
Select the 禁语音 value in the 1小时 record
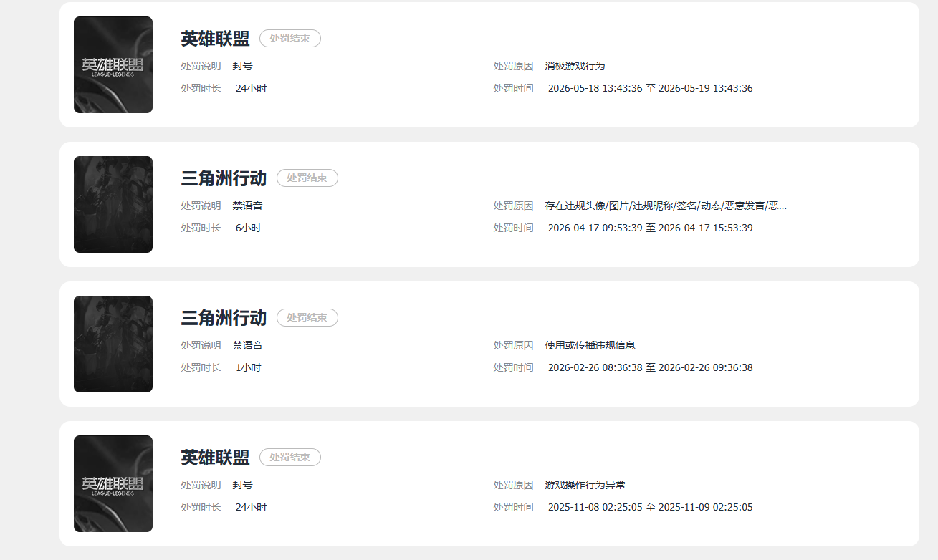pos(248,346)
